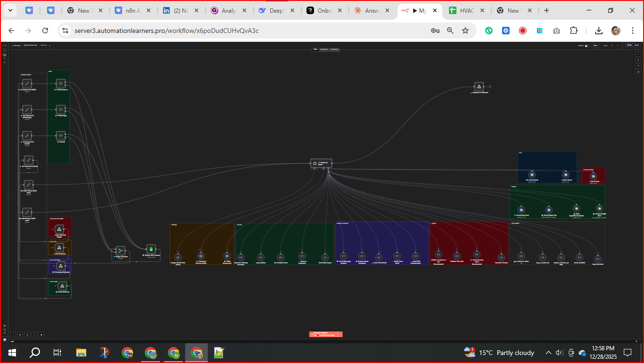Select the log_interaction tool node
The image size is (644, 363).
(x=598, y=259)
